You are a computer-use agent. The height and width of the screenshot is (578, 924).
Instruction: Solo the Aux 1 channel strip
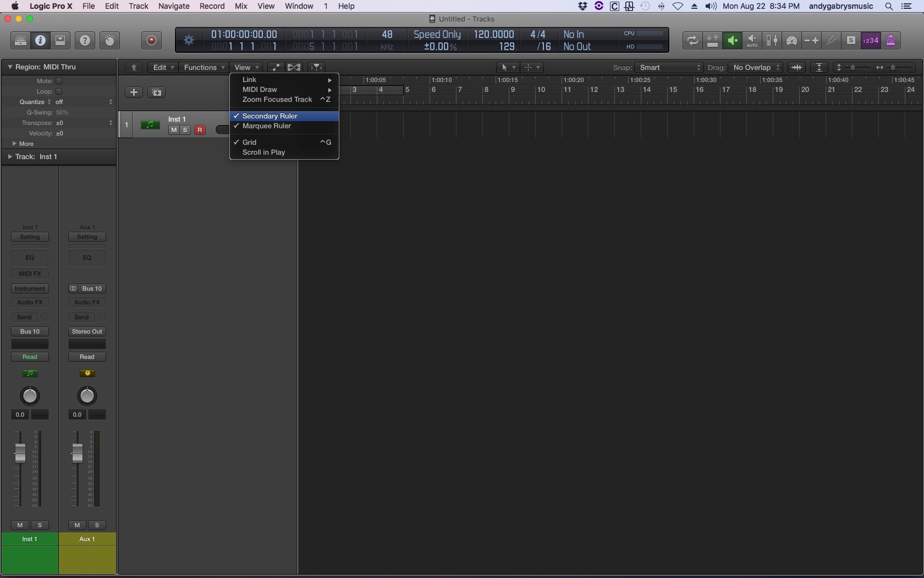click(97, 525)
